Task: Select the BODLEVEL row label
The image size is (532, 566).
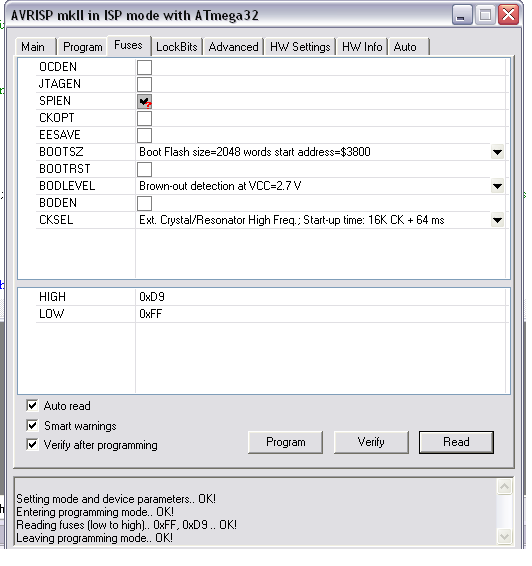Action: (67, 186)
